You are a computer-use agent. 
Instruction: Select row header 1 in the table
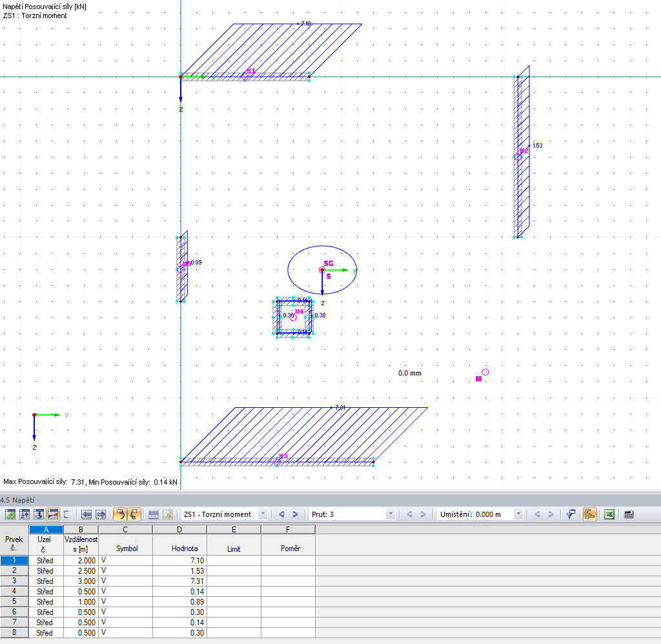pos(14,561)
